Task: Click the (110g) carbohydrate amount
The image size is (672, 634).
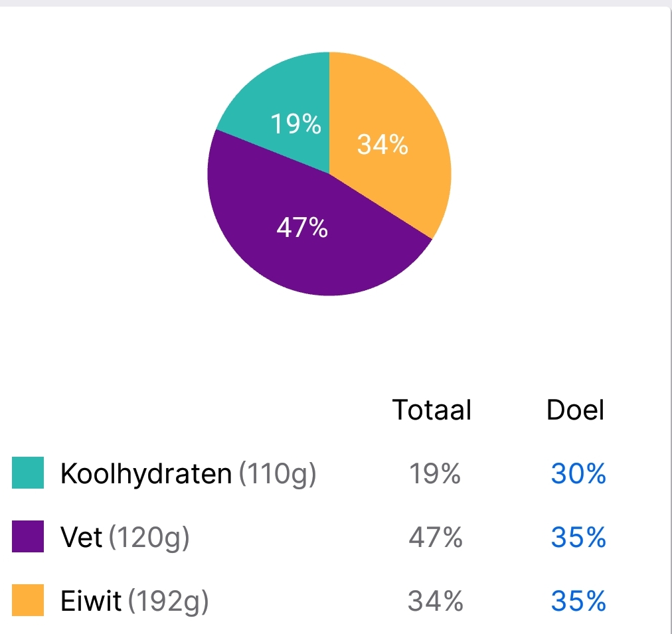Action: point(277,473)
